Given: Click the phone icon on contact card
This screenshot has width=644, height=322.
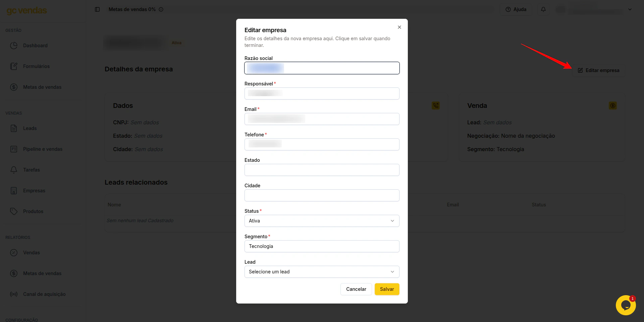Looking at the screenshot, I should coord(436,106).
